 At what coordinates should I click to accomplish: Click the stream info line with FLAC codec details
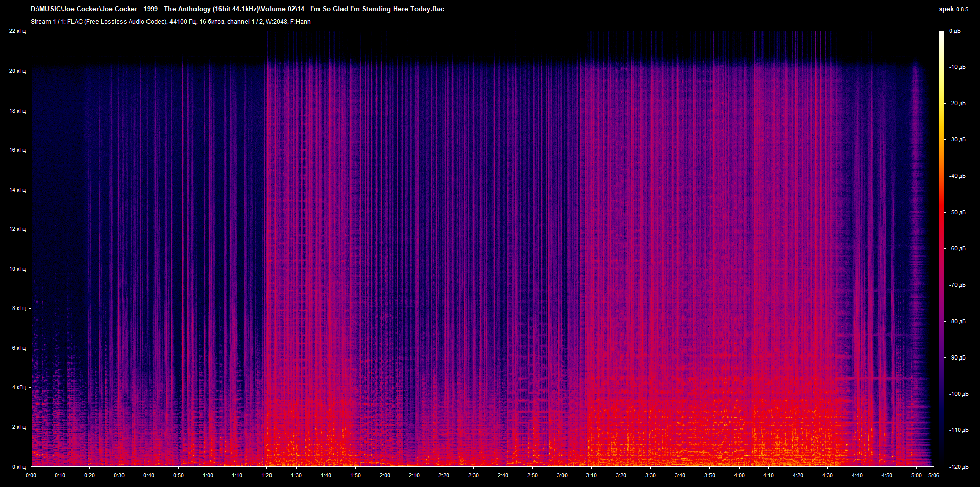(x=170, y=22)
